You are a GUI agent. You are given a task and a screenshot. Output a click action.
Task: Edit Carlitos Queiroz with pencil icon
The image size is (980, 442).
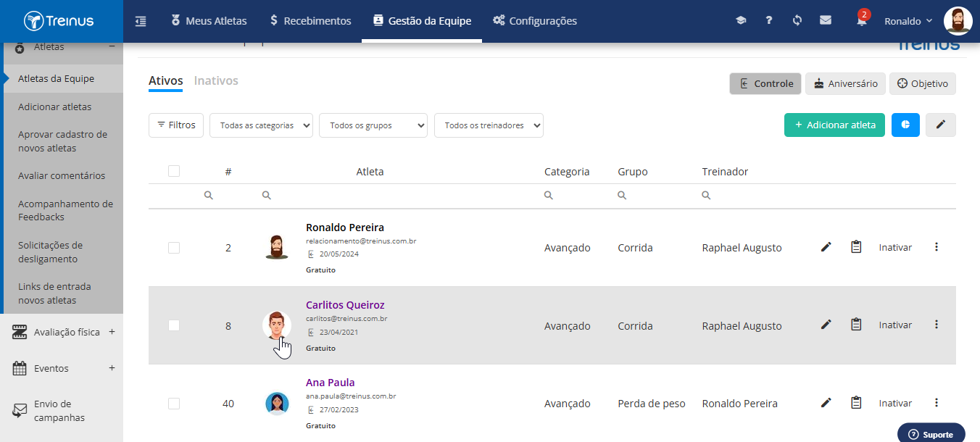click(826, 325)
